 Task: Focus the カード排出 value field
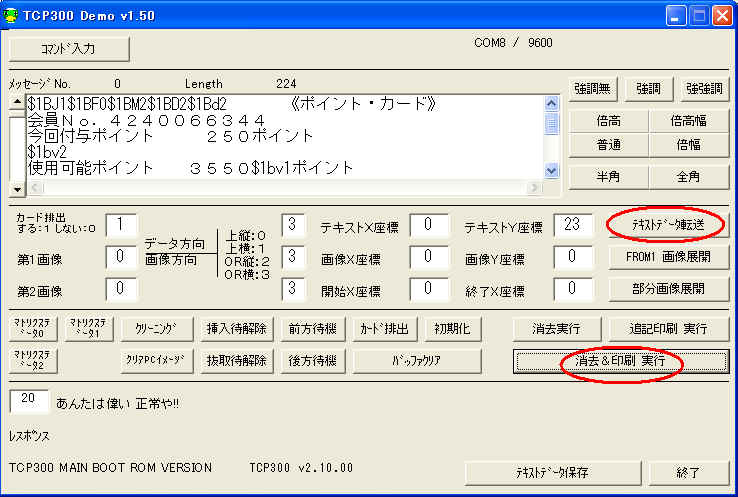tap(120, 225)
